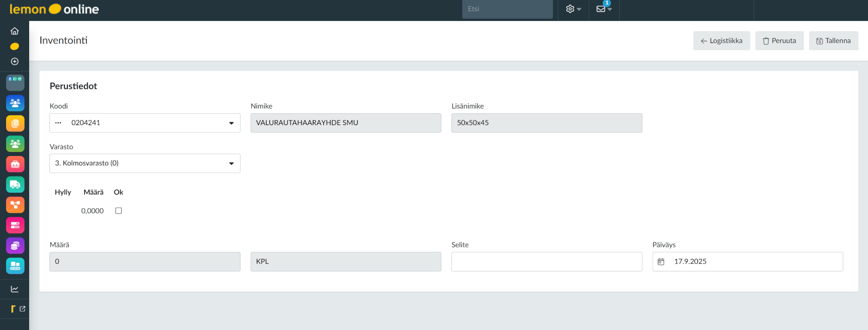Open the Päiväys calendar icon
This screenshot has width=868, height=330.
[x=661, y=262]
